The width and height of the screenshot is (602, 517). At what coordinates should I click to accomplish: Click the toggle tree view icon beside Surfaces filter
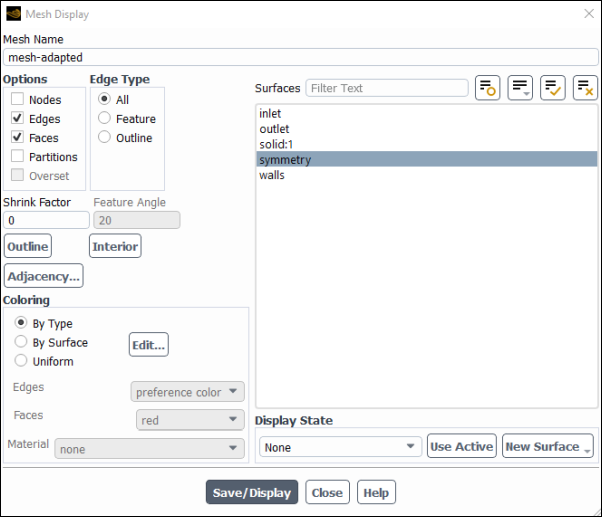[487, 88]
